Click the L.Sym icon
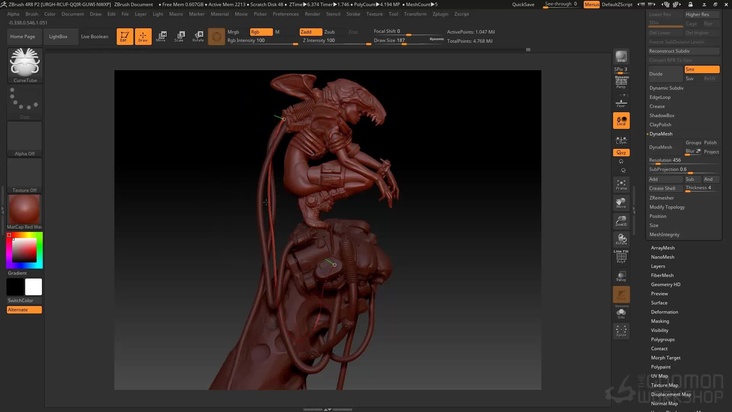732x412 pixels. 621,140
